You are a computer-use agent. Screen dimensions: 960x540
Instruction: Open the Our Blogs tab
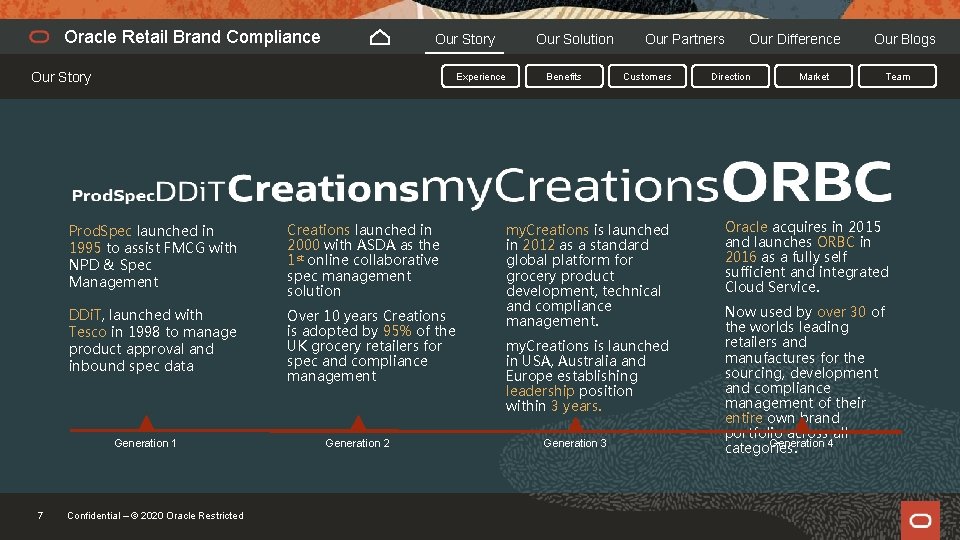pos(904,39)
